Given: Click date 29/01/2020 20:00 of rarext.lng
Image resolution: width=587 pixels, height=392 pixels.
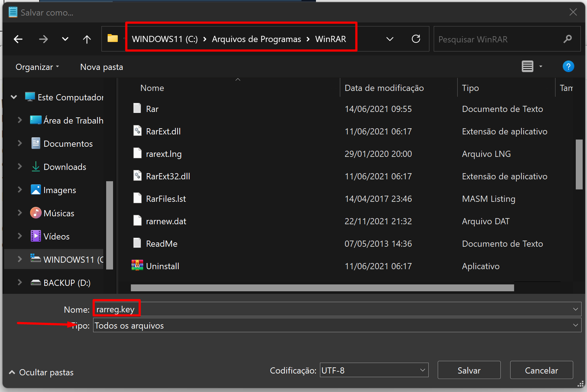Looking at the screenshot, I should click(378, 154).
